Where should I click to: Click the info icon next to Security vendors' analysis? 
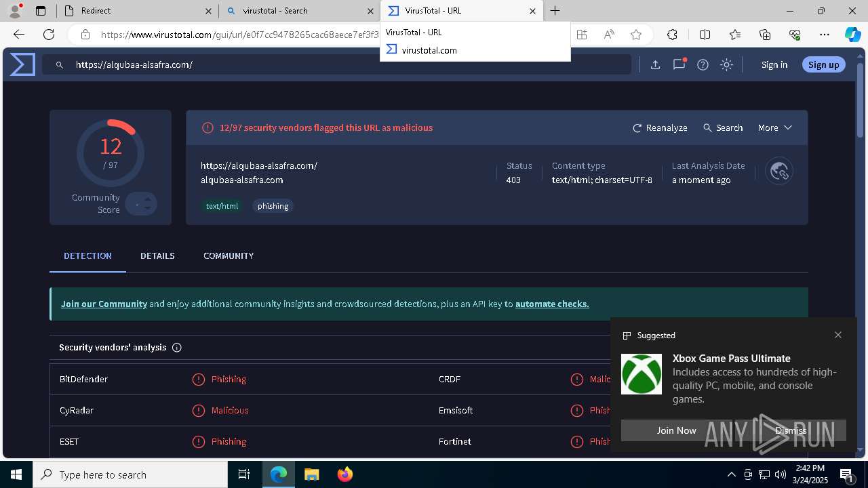point(177,347)
